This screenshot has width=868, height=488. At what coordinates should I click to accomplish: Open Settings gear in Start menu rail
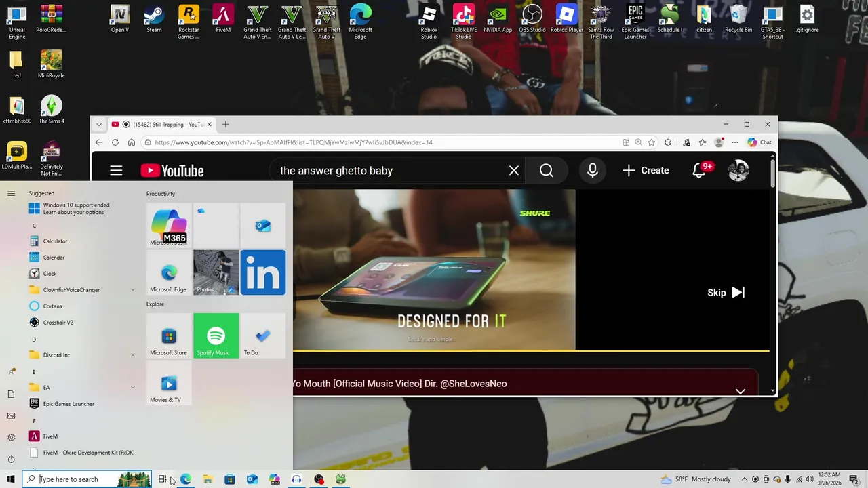click(x=11, y=437)
